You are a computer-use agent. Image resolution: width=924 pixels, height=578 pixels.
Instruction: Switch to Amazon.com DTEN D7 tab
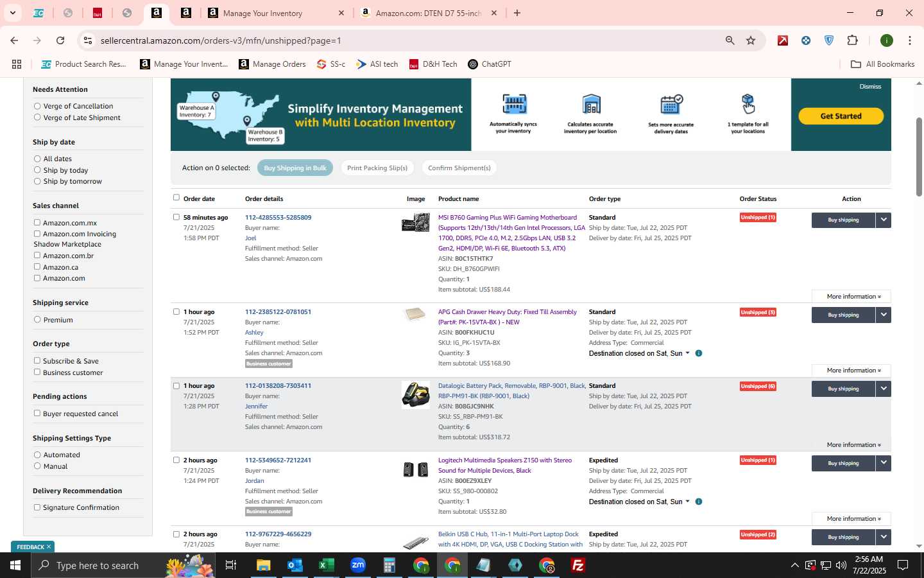coord(429,13)
